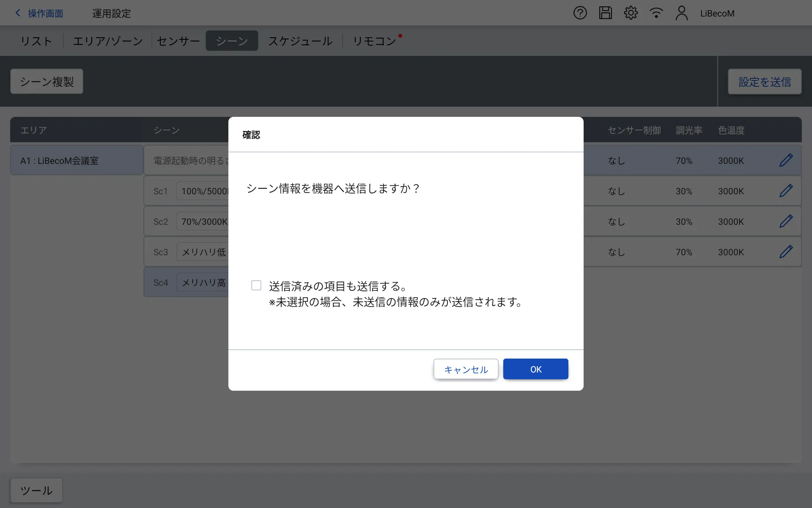The image size is (812, 508).
Task: Click the save floppy disk icon
Action: pyautogui.click(x=605, y=13)
